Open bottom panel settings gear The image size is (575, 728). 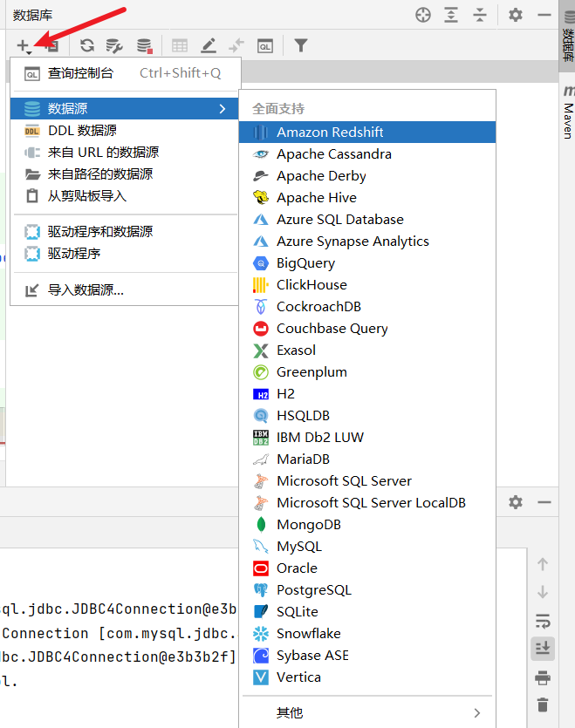click(x=515, y=502)
